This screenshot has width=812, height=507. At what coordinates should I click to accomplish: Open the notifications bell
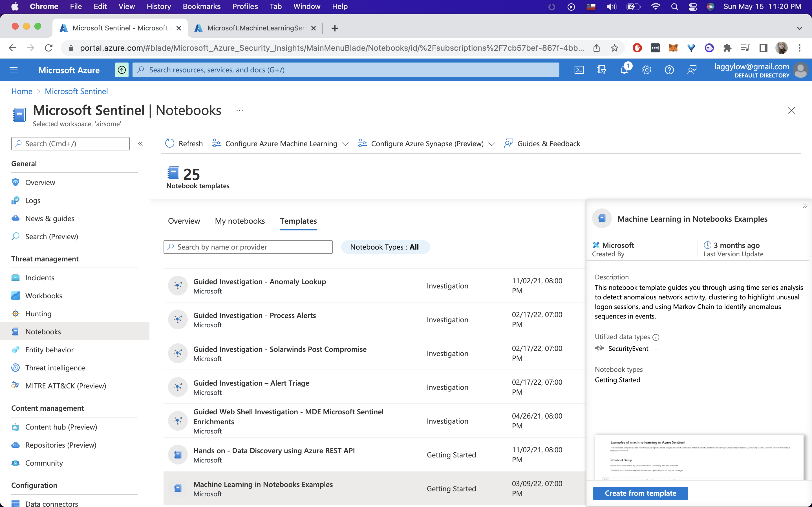624,70
